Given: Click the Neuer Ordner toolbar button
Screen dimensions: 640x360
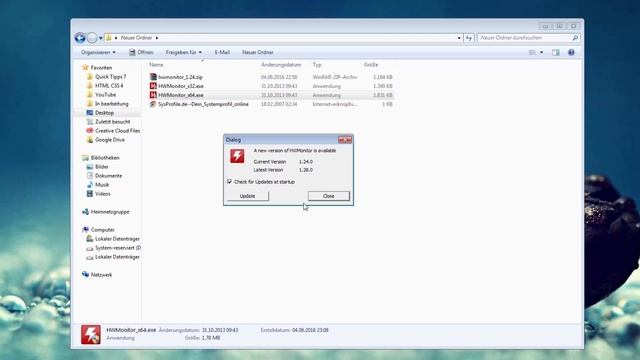Looking at the screenshot, I should [x=258, y=52].
